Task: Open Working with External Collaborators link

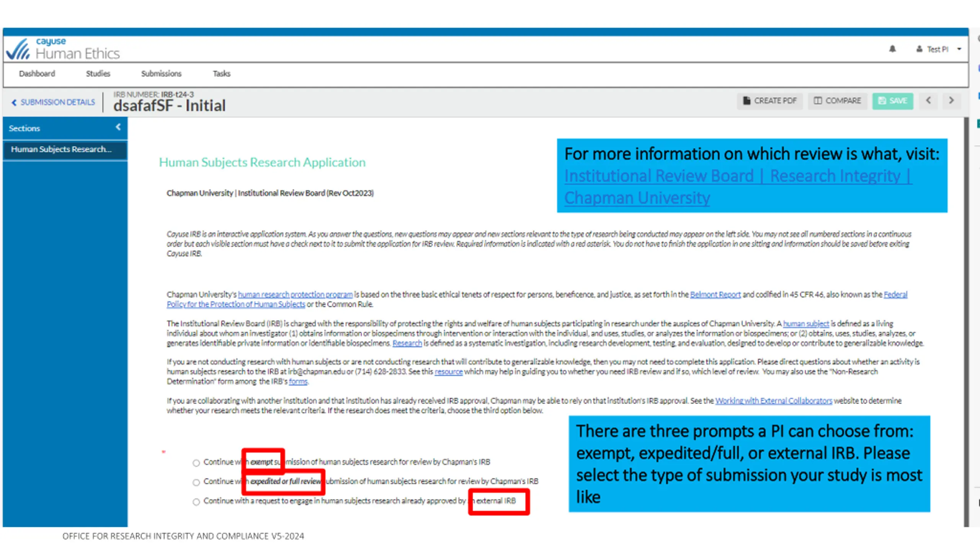Action: pos(774,401)
